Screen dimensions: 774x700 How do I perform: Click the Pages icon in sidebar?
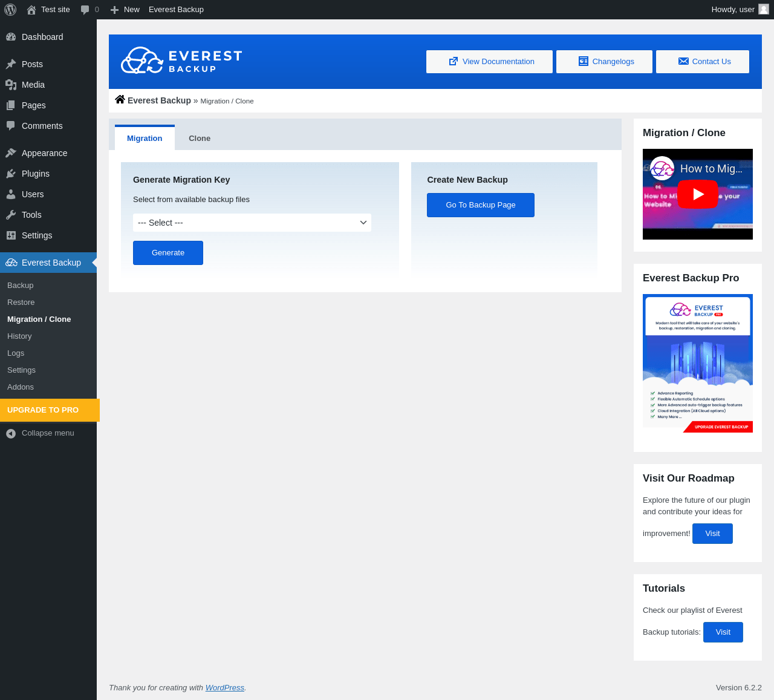(x=11, y=105)
